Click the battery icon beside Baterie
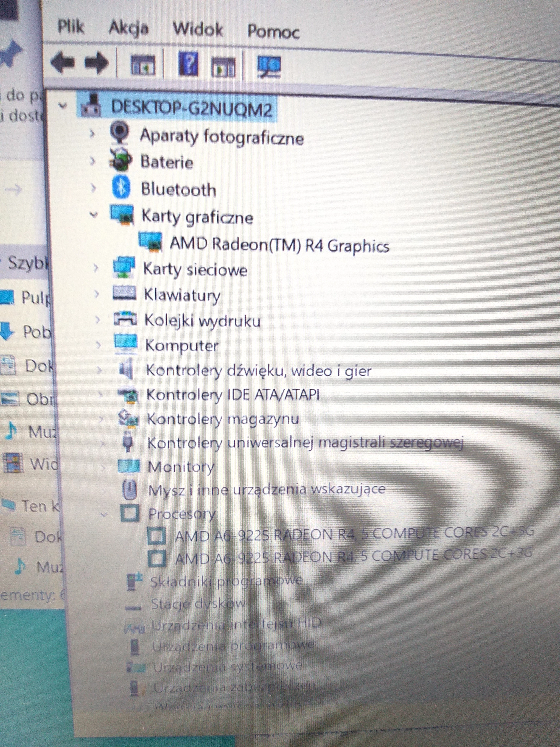The height and width of the screenshot is (747, 560). coord(120,159)
